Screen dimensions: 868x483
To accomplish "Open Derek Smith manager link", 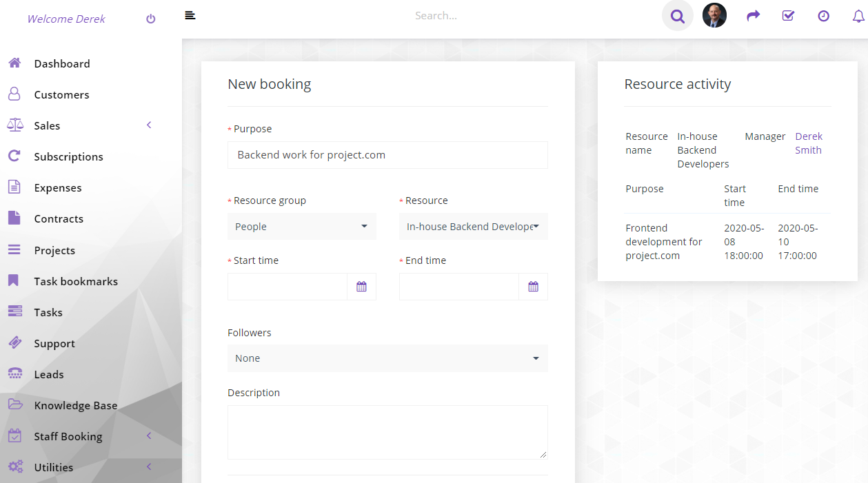I will click(x=809, y=143).
